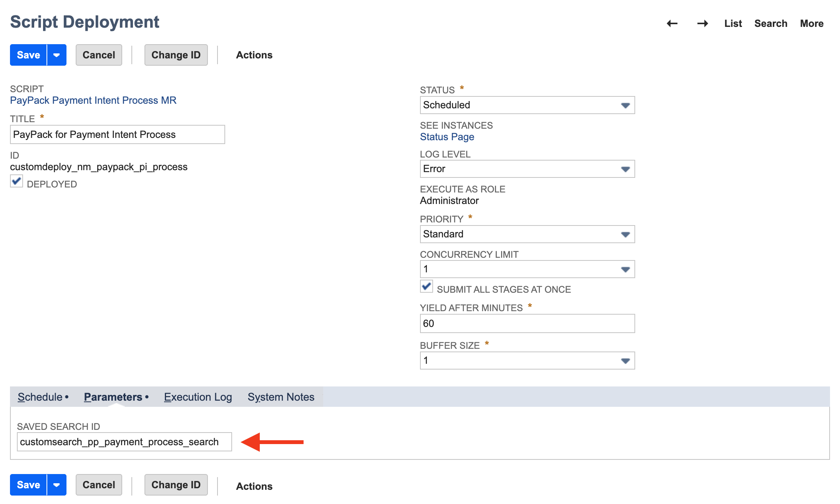Switch to the Execution Log tab

coord(198,397)
